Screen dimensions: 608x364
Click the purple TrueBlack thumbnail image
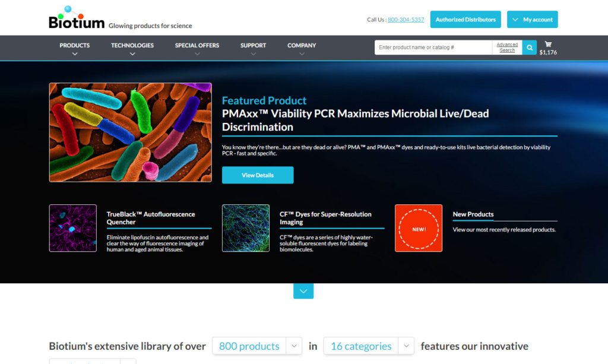pyautogui.click(x=73, y=228)
